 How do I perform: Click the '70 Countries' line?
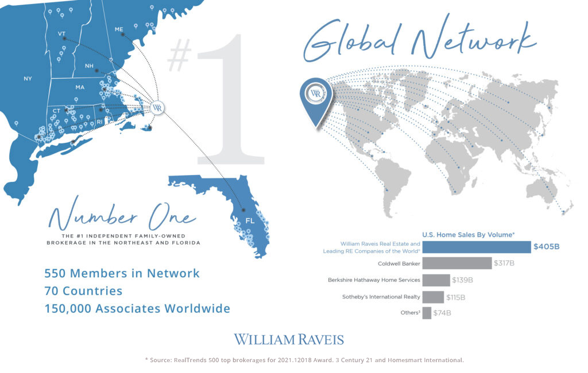(x=83, y=291)
